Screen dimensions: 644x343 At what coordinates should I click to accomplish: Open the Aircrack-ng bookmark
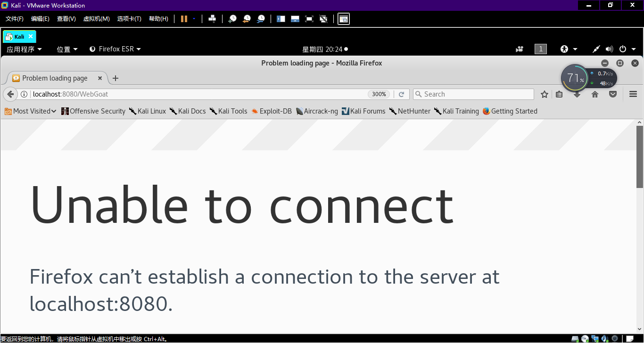point(317,111)
